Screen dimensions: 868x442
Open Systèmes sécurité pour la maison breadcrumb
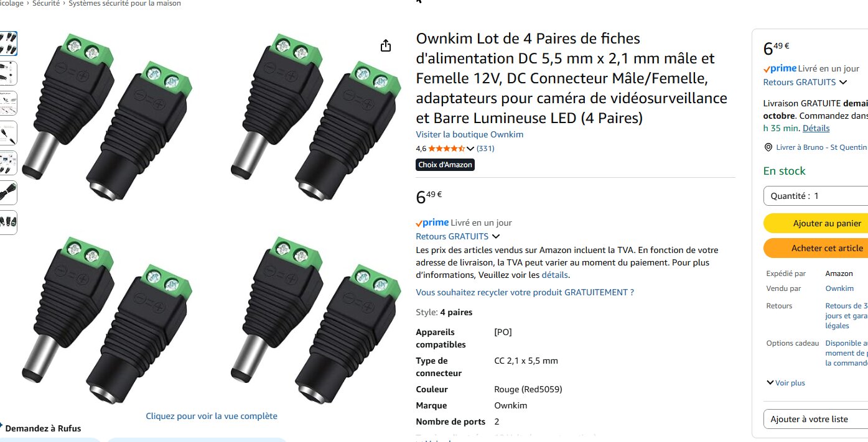124,4
